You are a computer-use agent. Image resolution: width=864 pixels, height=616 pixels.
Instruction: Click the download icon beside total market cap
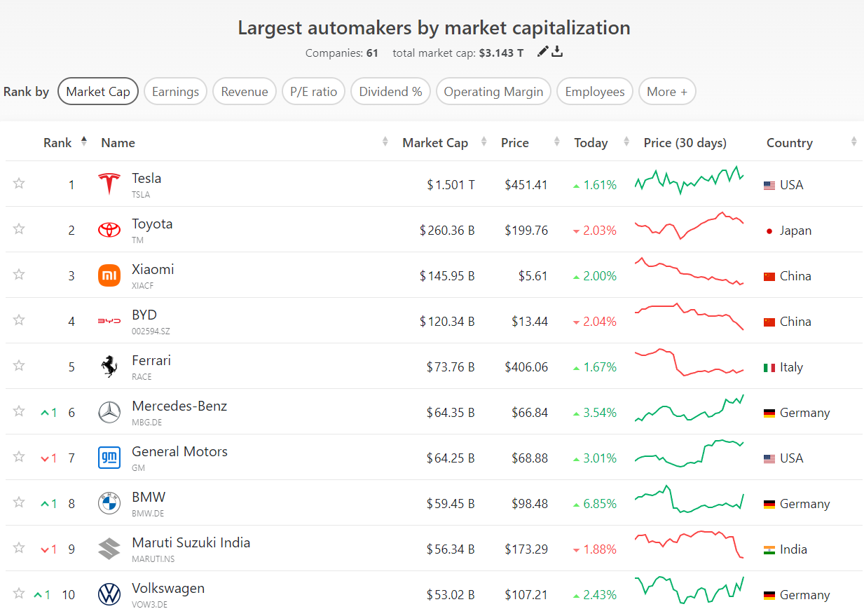point(557,51)
